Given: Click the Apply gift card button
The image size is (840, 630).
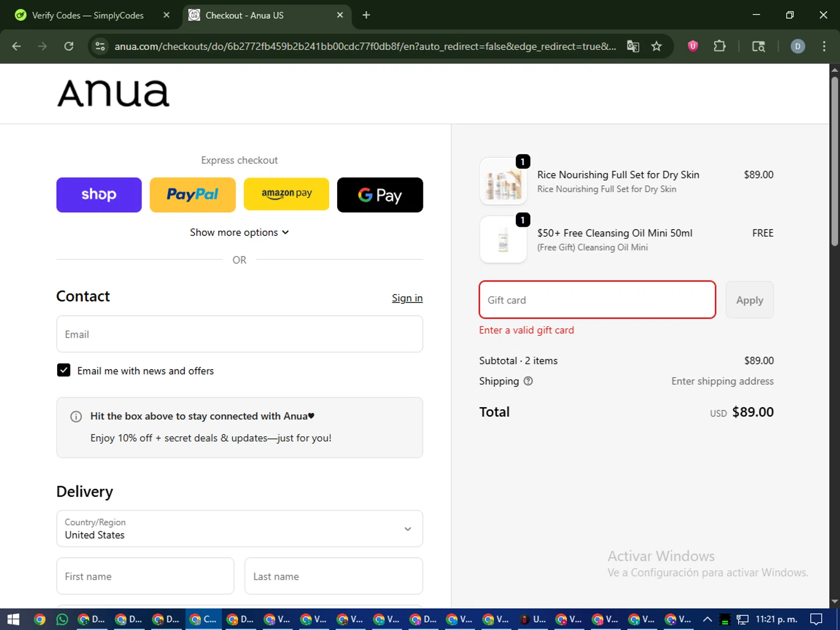Looking at the screenshot, I should (749, 300).
